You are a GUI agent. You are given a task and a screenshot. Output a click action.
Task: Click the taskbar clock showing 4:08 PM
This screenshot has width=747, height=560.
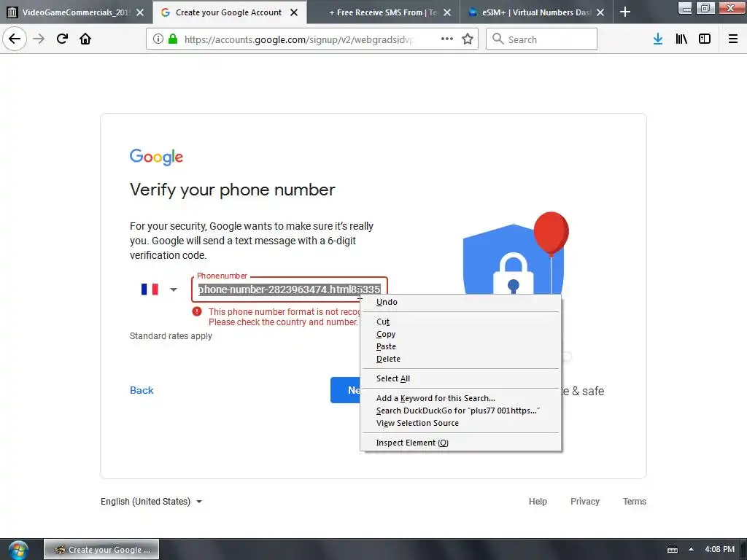[720, 550]
